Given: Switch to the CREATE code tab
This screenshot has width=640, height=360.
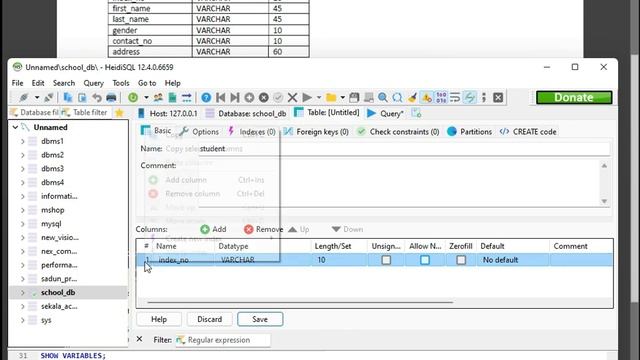Looking at the screenshot, I should [x=528, y=132].
